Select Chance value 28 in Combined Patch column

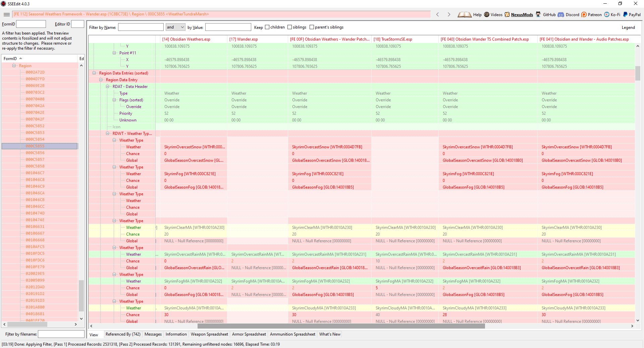pos(445,315)
